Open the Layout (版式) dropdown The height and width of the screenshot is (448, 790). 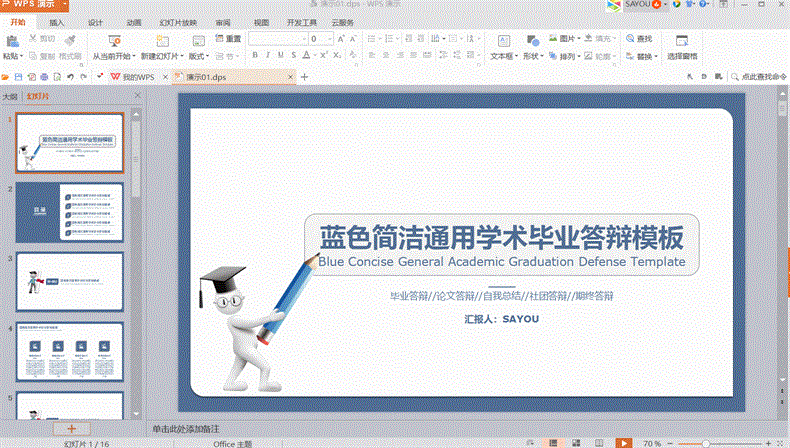click(x=200, y=56)
